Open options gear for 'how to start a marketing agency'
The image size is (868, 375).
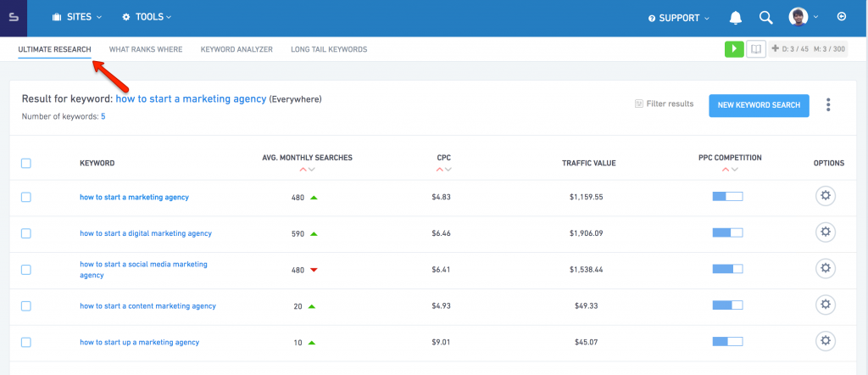point(826,195)
